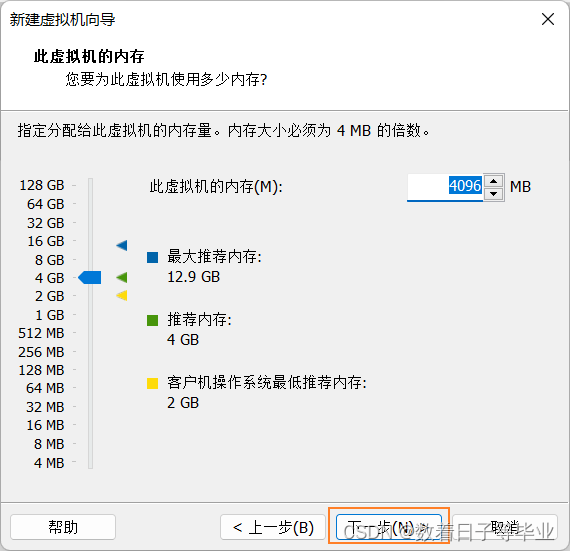Increase memory with the up spinner arrow
The image size is (570, 551).
[493, 181]
